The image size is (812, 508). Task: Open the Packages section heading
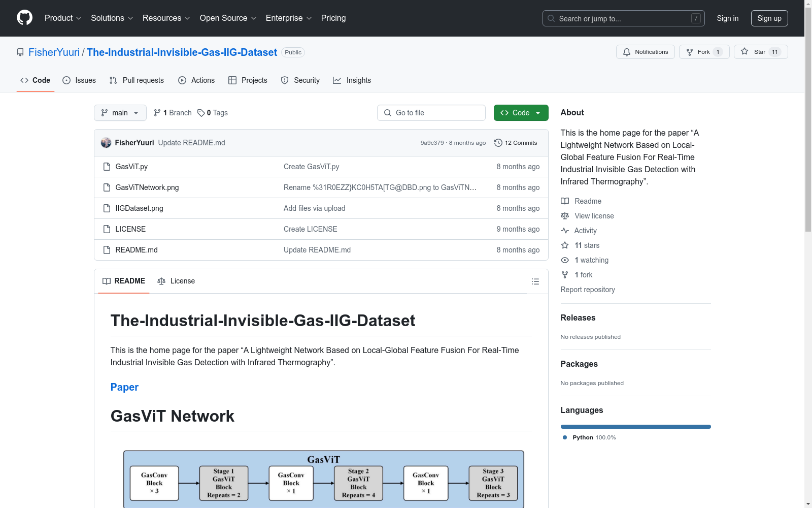(579, 364)
